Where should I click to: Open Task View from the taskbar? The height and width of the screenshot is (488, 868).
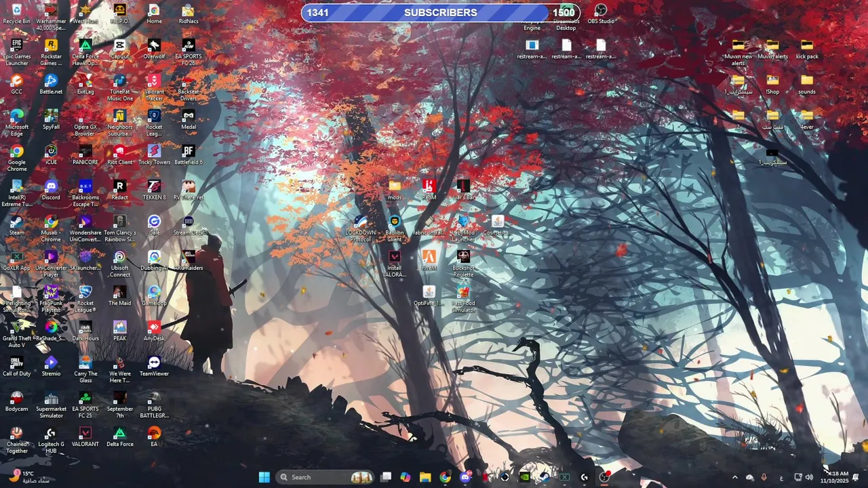[386, 477]
